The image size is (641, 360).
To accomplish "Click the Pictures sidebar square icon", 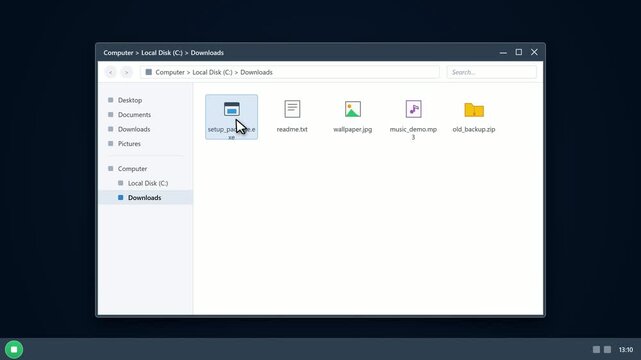I will tap(110, 143).
